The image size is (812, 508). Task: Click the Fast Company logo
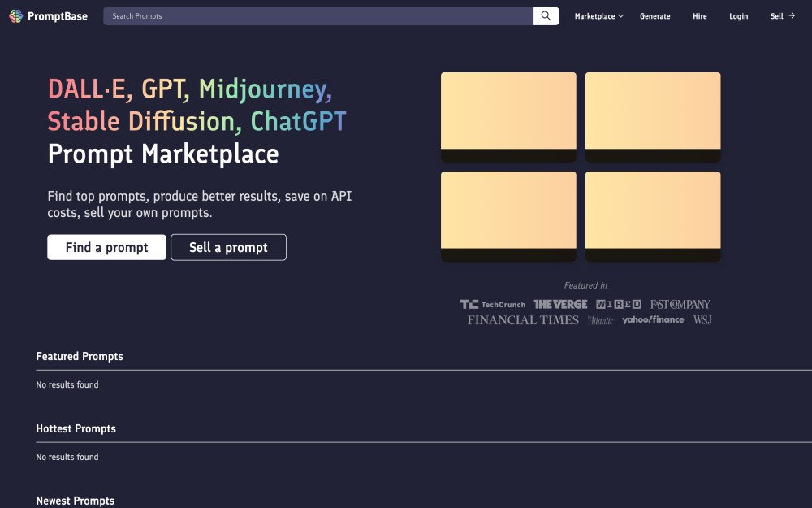680,305
